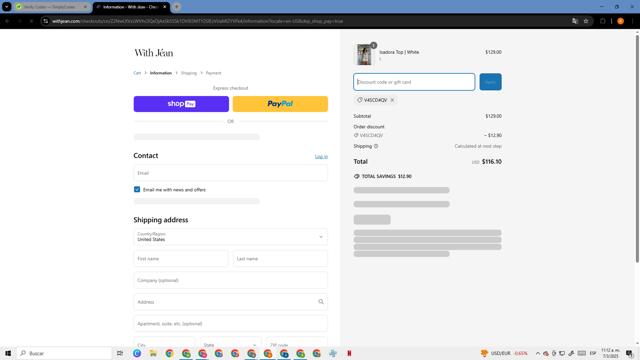
Task: Go back to the previous page
Action: (x=7, y=21)
